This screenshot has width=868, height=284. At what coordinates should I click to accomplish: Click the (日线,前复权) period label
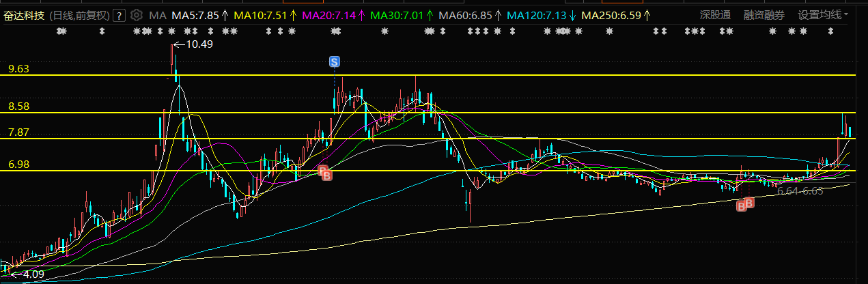pos(80,14)
